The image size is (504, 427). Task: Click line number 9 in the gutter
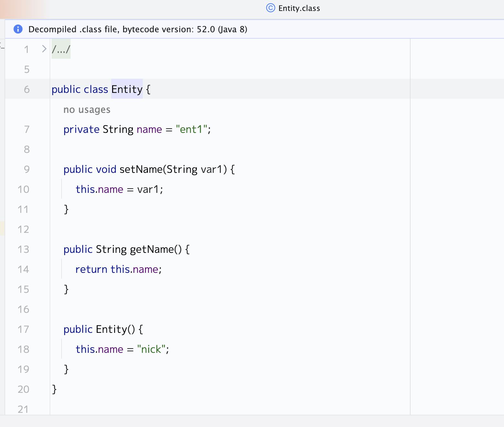tap(27, 169)
